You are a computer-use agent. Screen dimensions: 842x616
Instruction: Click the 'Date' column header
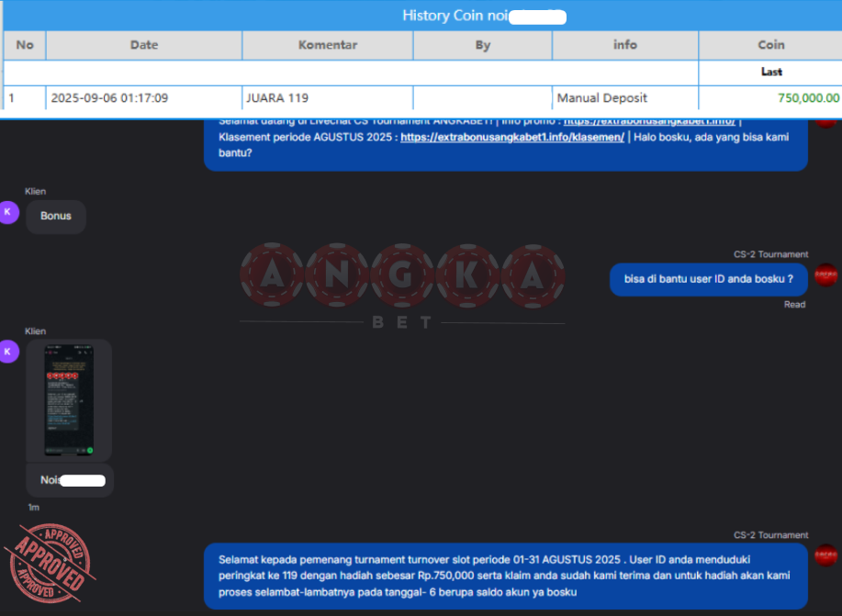tap(144, 45)
